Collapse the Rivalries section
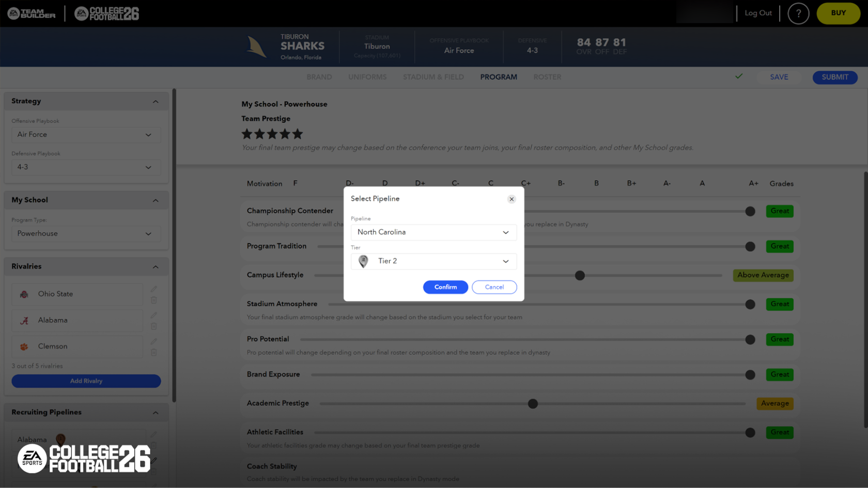The height and width of the screenshot is (488, 868). (x=156, y=266)
